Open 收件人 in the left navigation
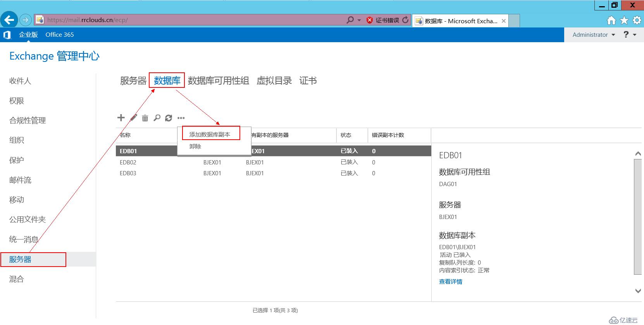 point(20,81)
